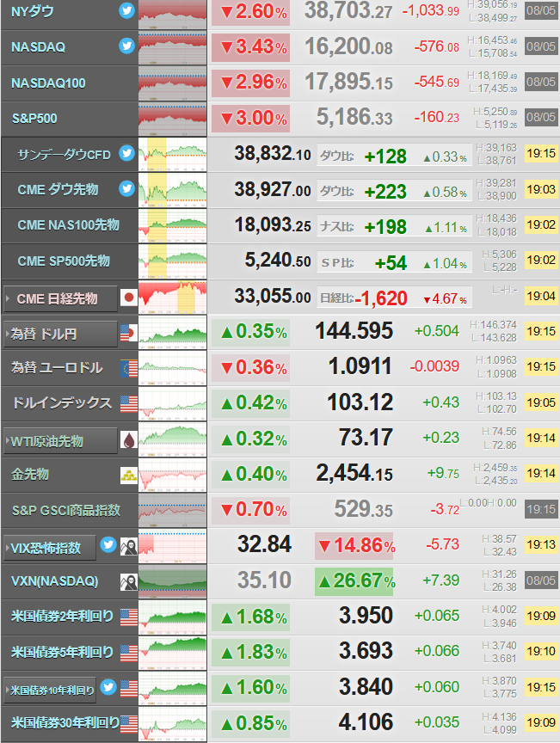Click CME 日経先物 timestamp 19:04
Screen dimensions: 560x743
click(x=541, y=296)
